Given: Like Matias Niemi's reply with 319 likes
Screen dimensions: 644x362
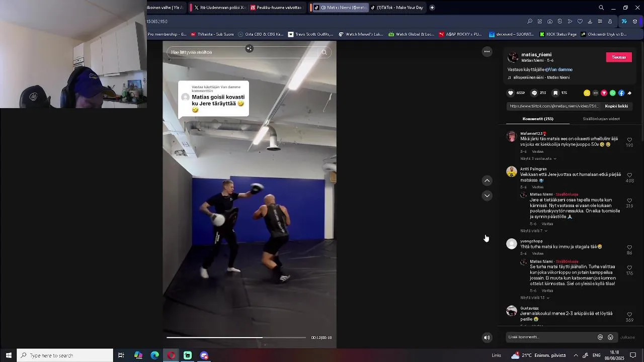Looking at the screenshot, I should tap(629, 201).
